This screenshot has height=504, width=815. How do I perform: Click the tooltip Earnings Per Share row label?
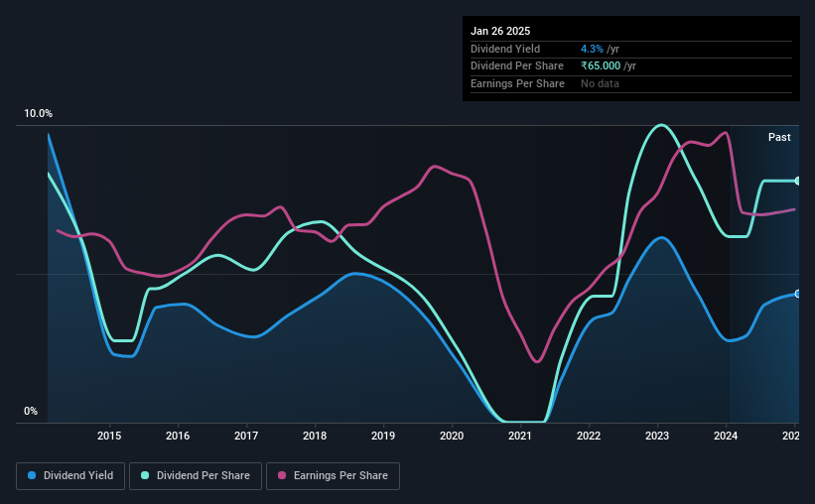[518, 83]
